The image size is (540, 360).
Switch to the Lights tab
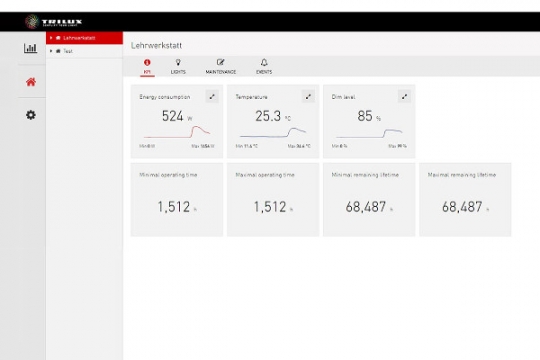click(x=178, y=66)
